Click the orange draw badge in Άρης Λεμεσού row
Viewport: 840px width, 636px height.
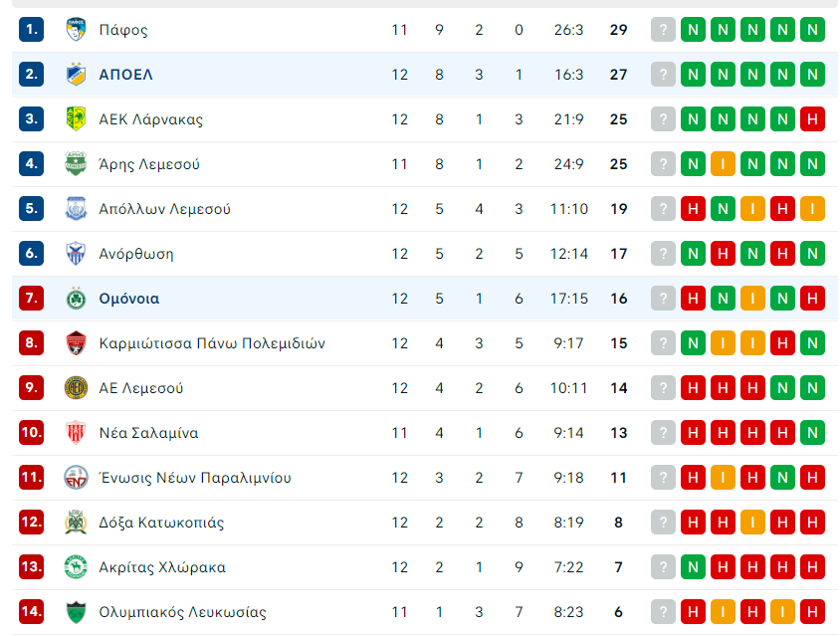point(723,164)
